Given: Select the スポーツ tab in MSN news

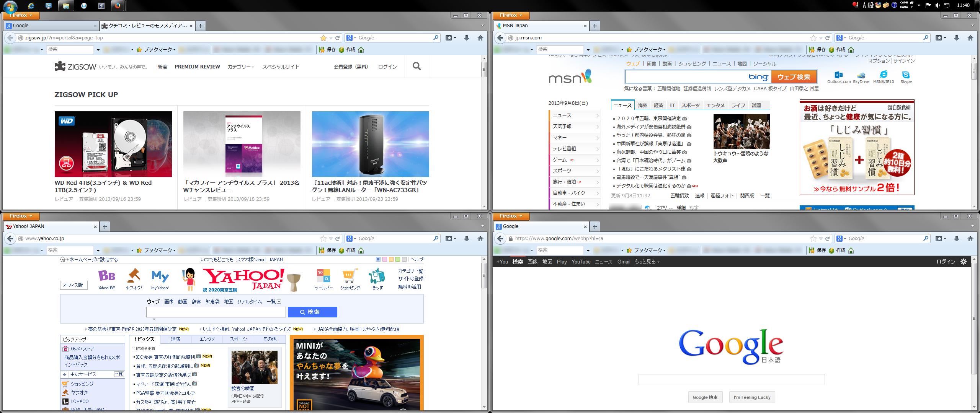Looking at the screenshot, I should 690,106.
